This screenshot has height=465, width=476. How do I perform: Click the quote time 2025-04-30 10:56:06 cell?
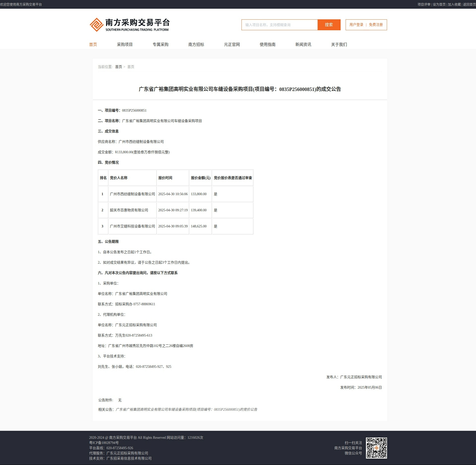pos(173,194)
